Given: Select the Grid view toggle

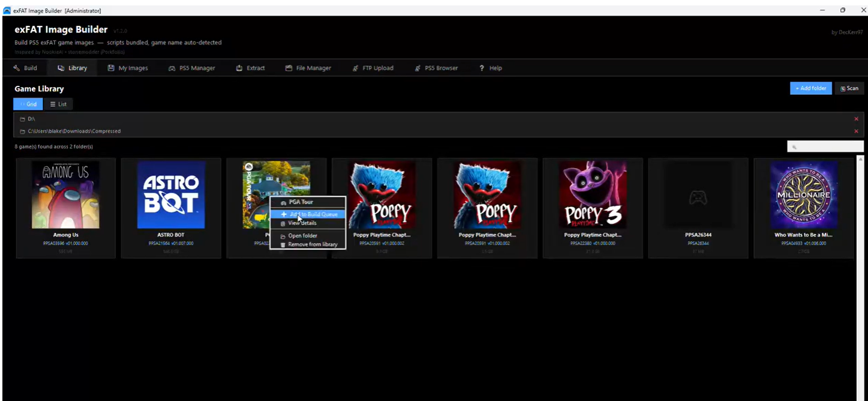Looking at the screenshot, I should click(x=28, y=104).
